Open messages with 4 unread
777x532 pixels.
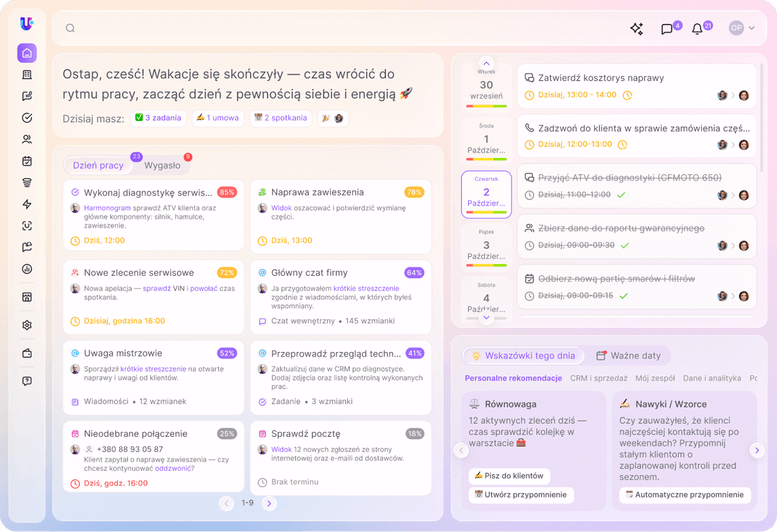668,28
